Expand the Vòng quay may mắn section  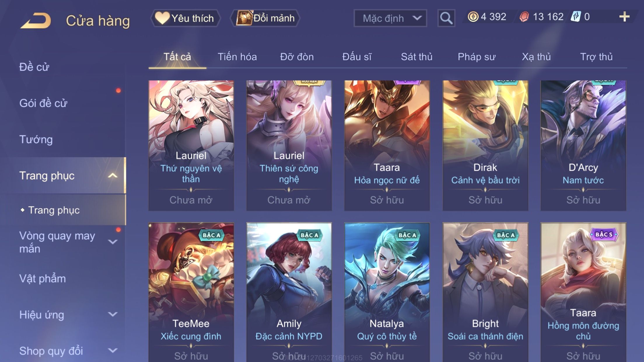pyautogui.click(x=113, y=242)
